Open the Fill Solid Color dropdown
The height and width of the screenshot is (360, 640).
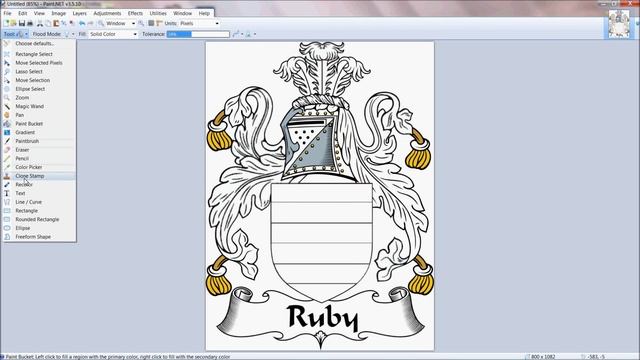click(x=113, y=34)
